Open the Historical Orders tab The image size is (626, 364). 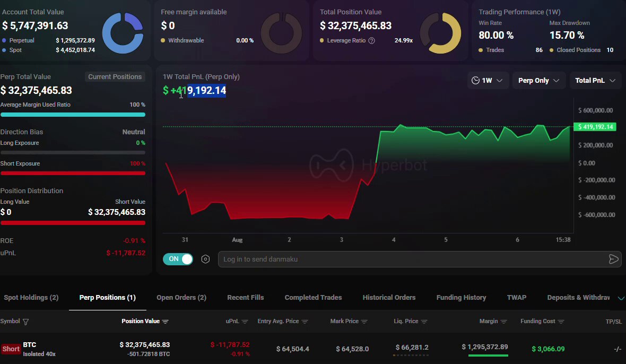[389, 297]
